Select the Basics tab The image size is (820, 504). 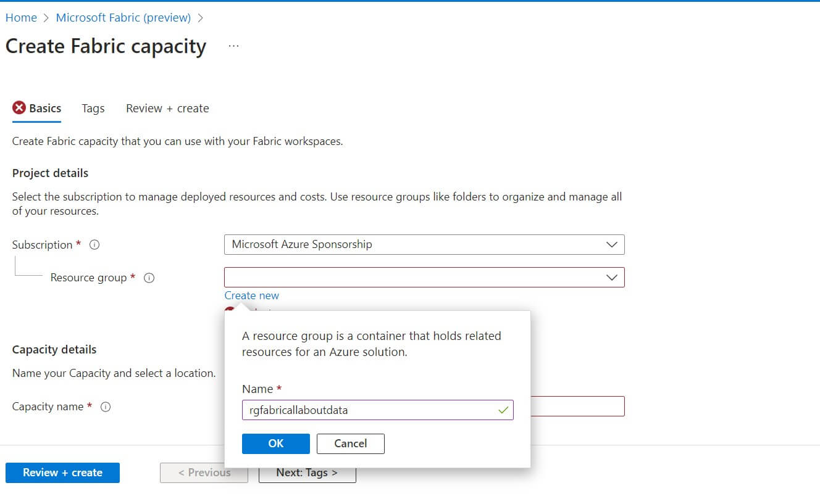click(46, 108)
